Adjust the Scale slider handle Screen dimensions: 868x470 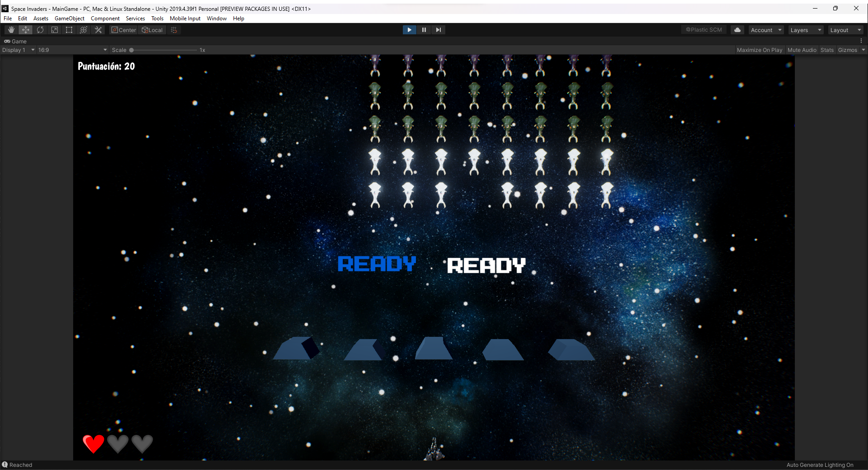click(131, 50)
